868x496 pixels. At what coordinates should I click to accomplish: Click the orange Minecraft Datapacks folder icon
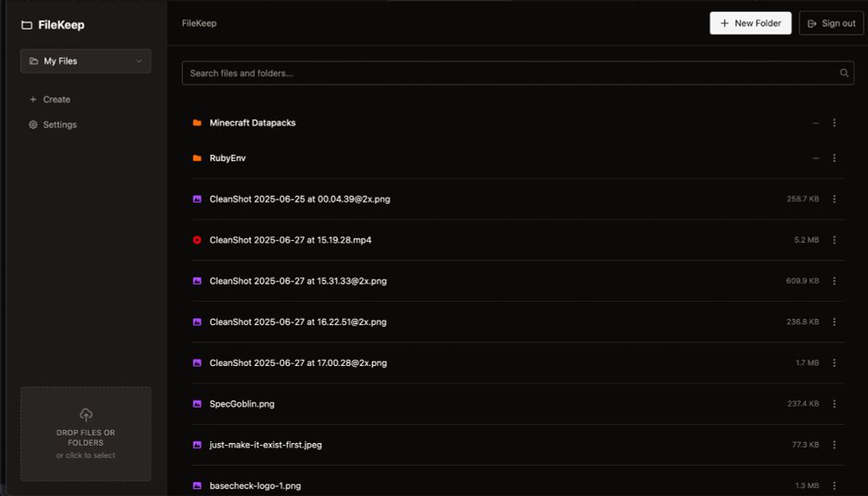pos(197,123)
